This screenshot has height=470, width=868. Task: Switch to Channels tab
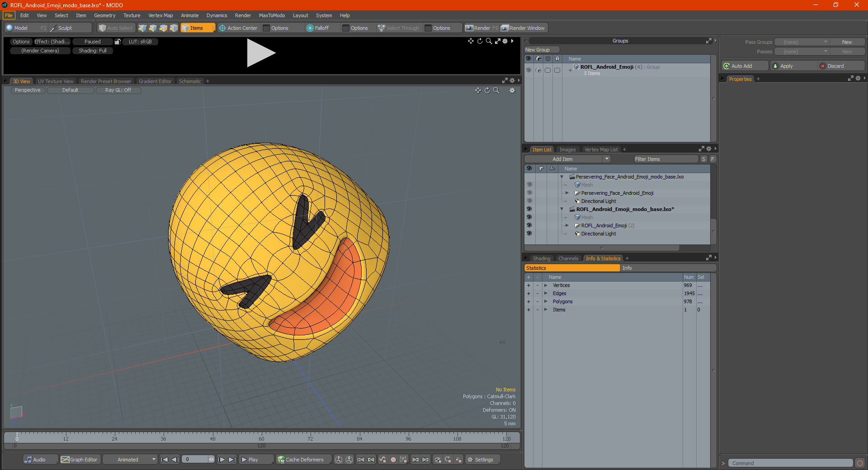[x=568, y=258]
